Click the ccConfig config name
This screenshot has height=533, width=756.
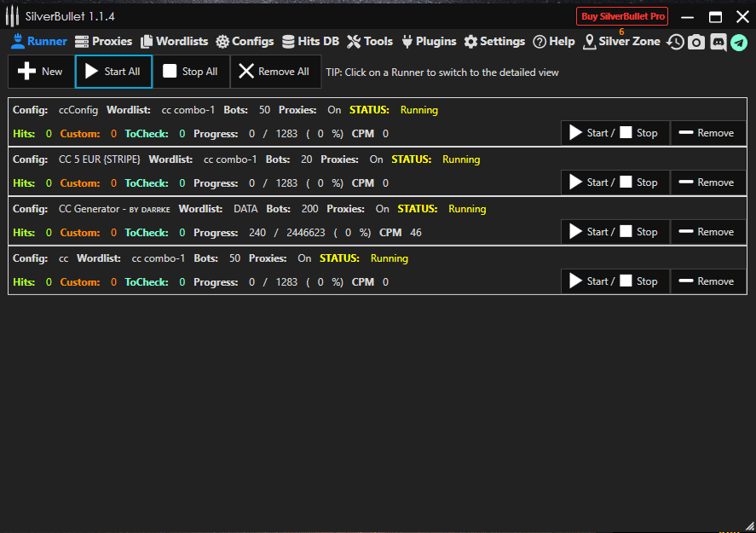(x=78, y=110)
